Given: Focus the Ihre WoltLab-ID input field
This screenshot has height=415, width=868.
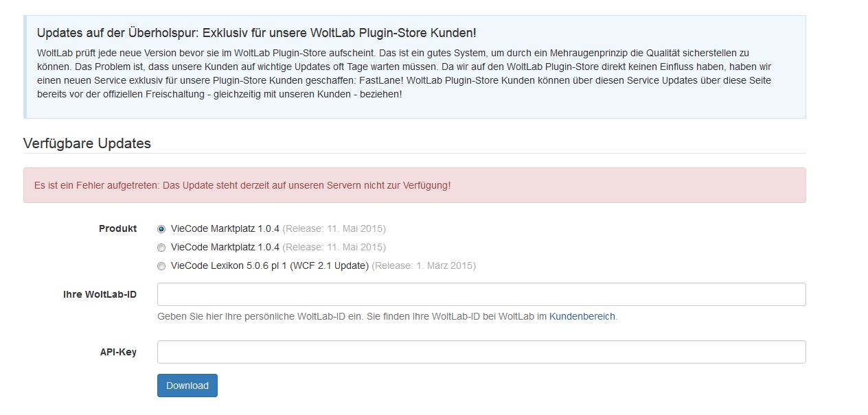Looking at the screenshot, I should point(481,294).
